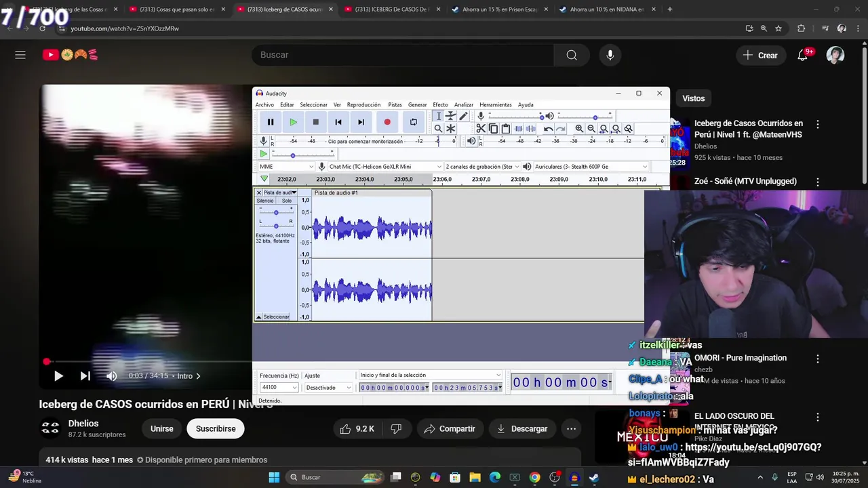Open the MME audio host dropdown
Viewport: 868px width, 488px height.
[x=286, y=167]
